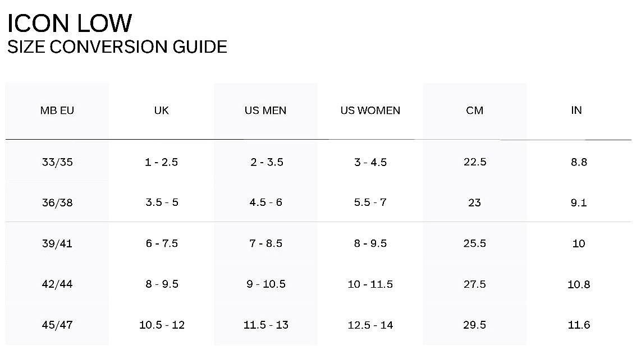Select US men 9 - 10.5 cell

pos(266,284)
